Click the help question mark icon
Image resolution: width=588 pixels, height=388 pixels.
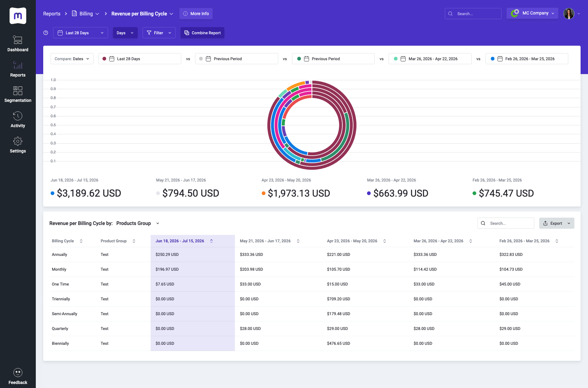click(x=46, y=33)
